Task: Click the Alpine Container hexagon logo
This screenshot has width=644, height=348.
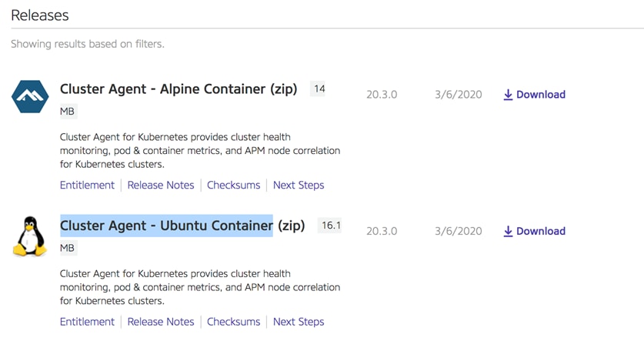Action: 30,96
